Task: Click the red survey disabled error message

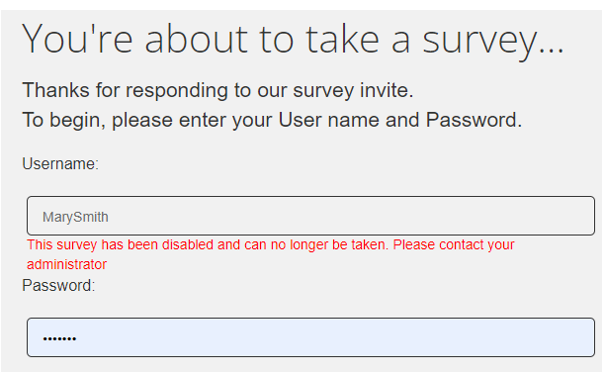Action: point(270,254)
